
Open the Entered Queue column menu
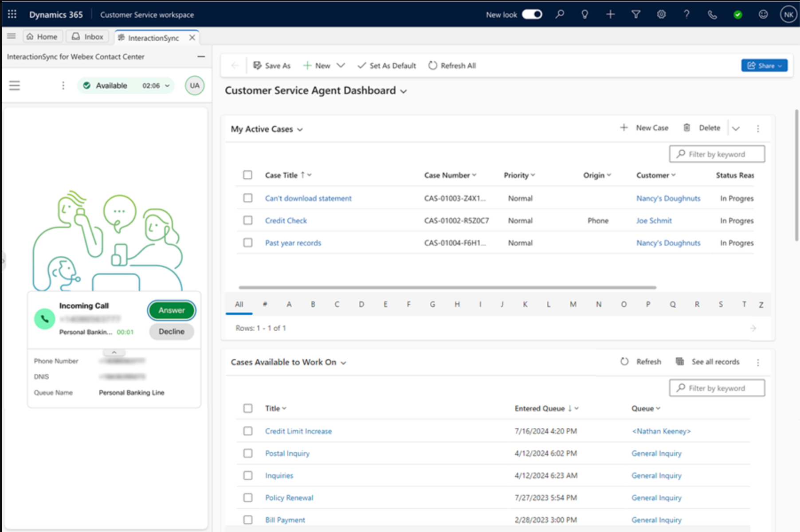coord(546,408)
